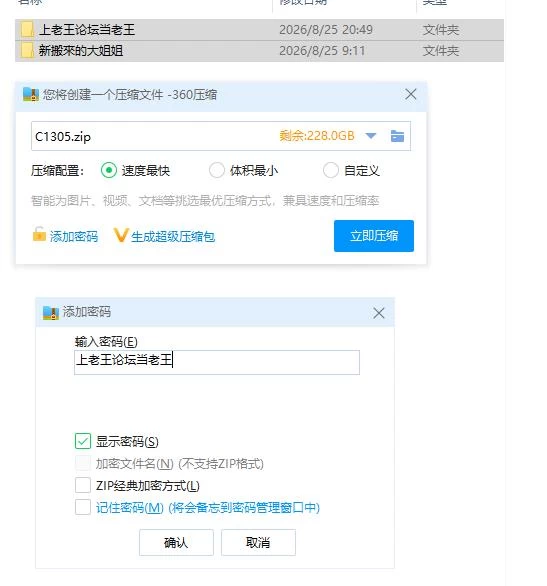Select the 自定义 compression option
This screenshot has width=547, height=586.
point(331,170)
